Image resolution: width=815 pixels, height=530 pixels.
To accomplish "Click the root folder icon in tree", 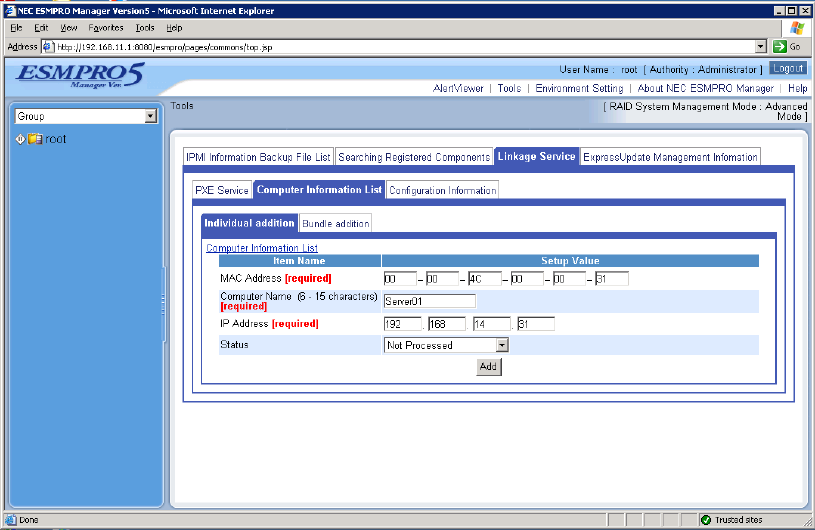I will pyautogui.click(x=35, y=139).
